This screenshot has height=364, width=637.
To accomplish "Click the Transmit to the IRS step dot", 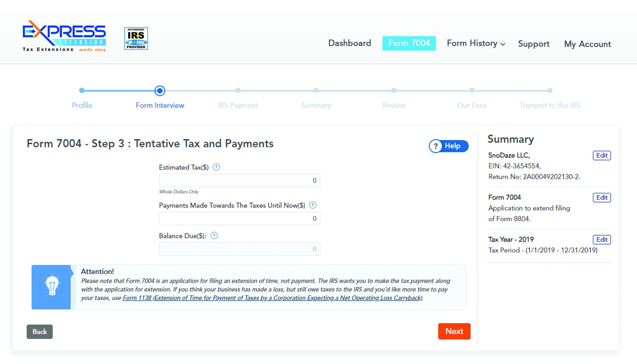I will 550,90.
